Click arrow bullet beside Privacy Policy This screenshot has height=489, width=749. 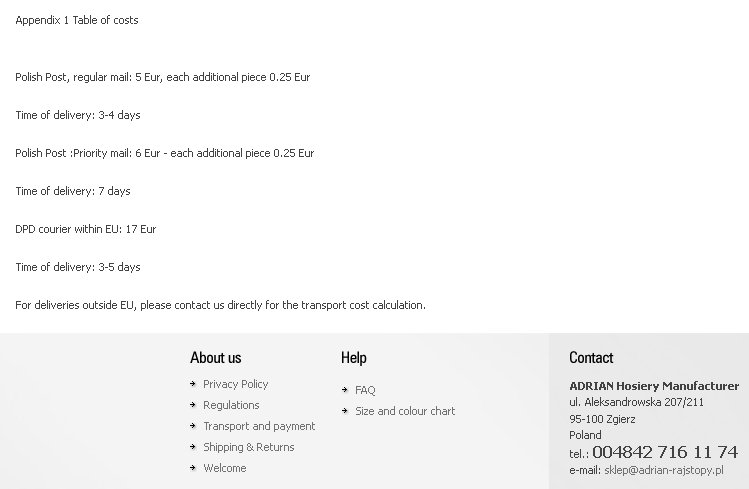click(x=193, y=383)
